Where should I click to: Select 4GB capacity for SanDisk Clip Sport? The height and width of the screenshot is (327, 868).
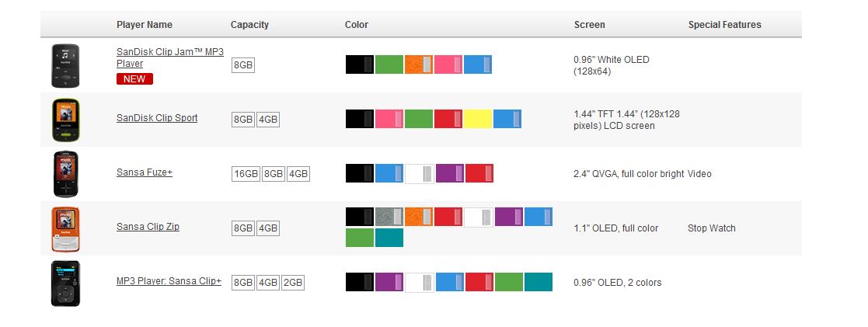(x=268, y=120)
